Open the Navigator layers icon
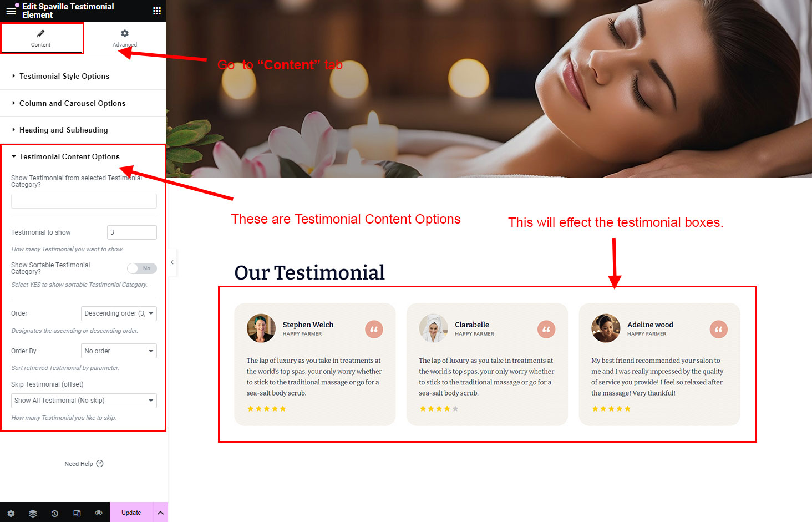Viewport: 812px width, 522px height. (33, 513)
